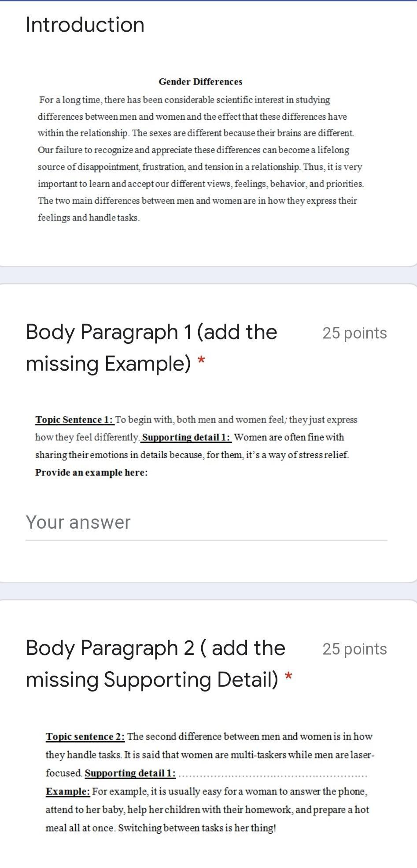Image resolution: width=417 pixels, height=868 pixels.
Task: Click the "Body Paragraph 2" question title
Action: coord(155,663)
